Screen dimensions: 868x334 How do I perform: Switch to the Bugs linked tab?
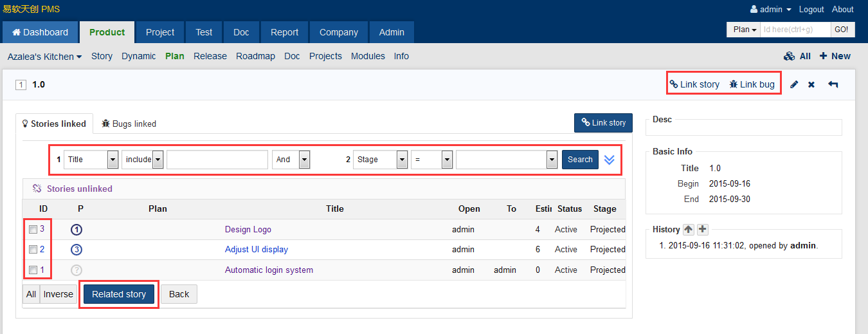point(129,124)
